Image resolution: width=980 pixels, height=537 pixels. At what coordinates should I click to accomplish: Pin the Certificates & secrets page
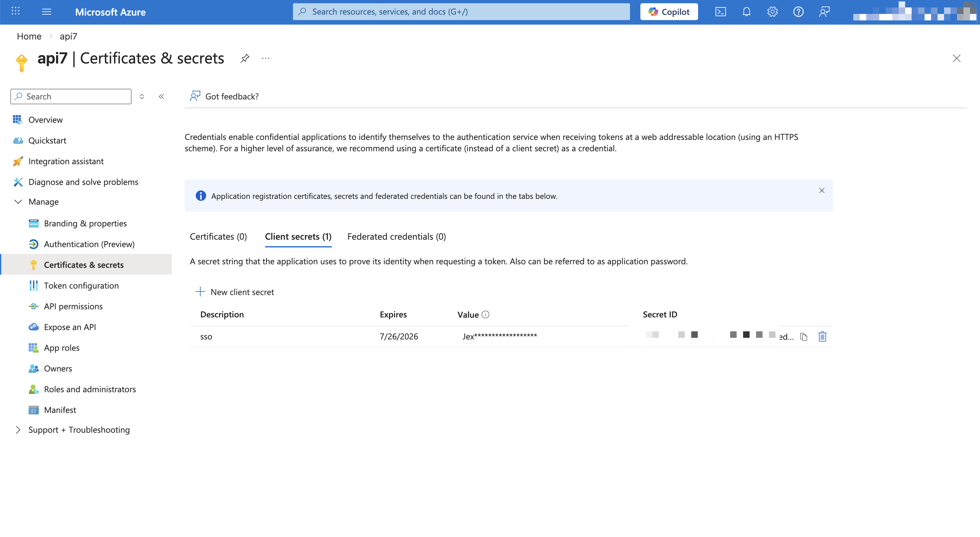click(x=245, y=58)
